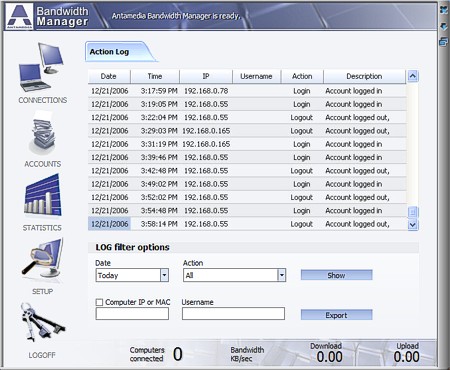Expand the Action filter dropdown
This screenshot has height=370, width=450.
click(x=282, y=275)
